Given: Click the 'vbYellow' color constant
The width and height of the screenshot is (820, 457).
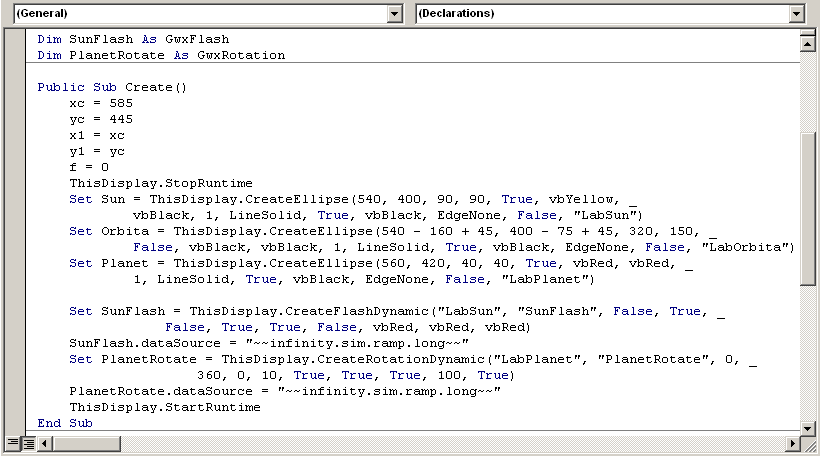Looking at the screenshot, I should (580, 199).
